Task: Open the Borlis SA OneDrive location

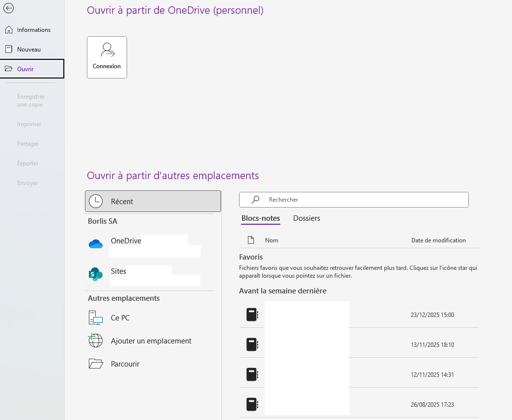Action: click(x=150, y=244)
